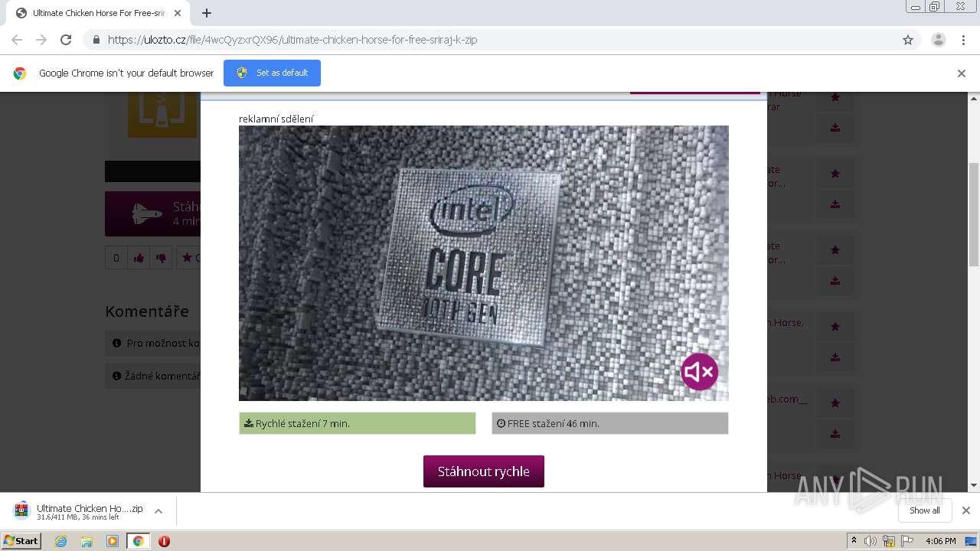Screen dimensions: 980x551
Task: Close the downloads bar
Action: 966,510
